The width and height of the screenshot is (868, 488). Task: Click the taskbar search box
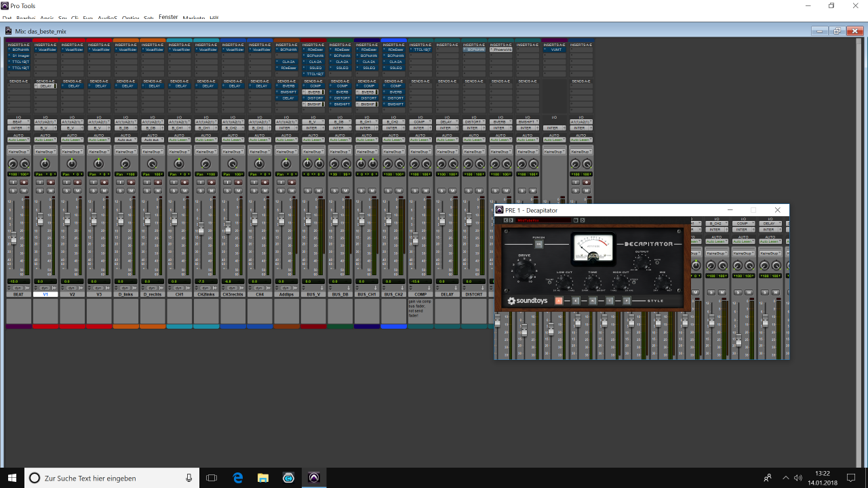112,478
